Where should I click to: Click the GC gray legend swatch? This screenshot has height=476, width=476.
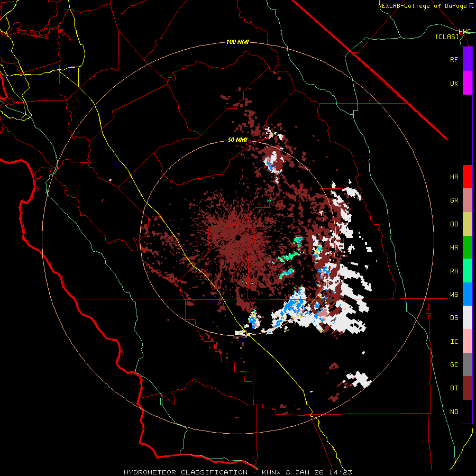coord(467,364)
